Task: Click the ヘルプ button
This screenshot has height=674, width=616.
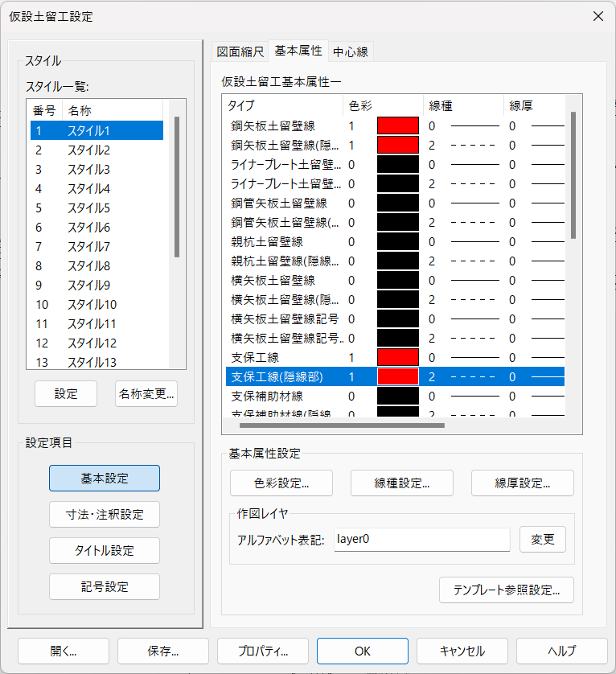Action: coord(562,651)
